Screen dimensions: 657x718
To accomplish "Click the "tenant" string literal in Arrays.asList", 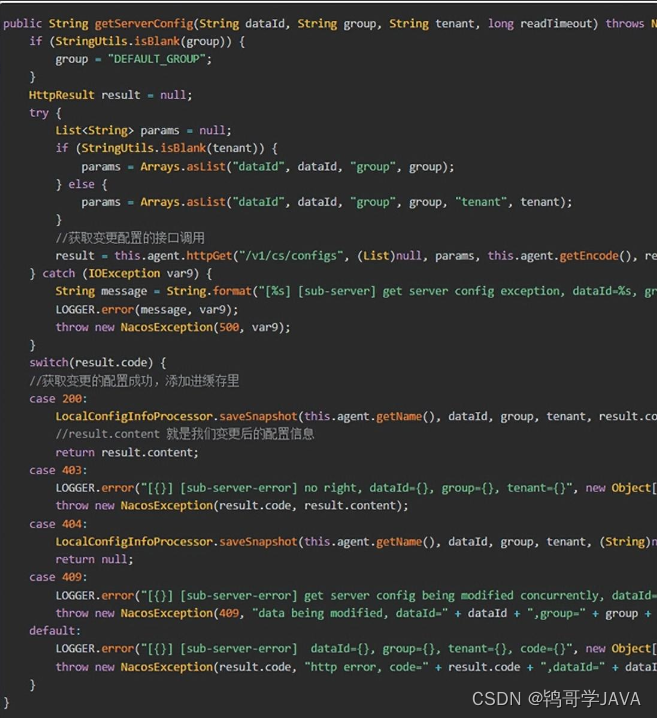I will click(x=481, y=202).
